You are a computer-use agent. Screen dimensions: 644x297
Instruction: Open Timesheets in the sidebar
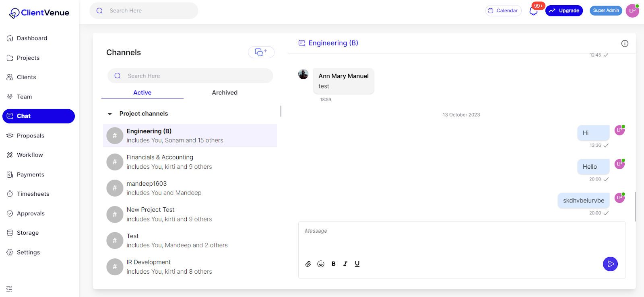pyautogui.click(x=33, y=194)
